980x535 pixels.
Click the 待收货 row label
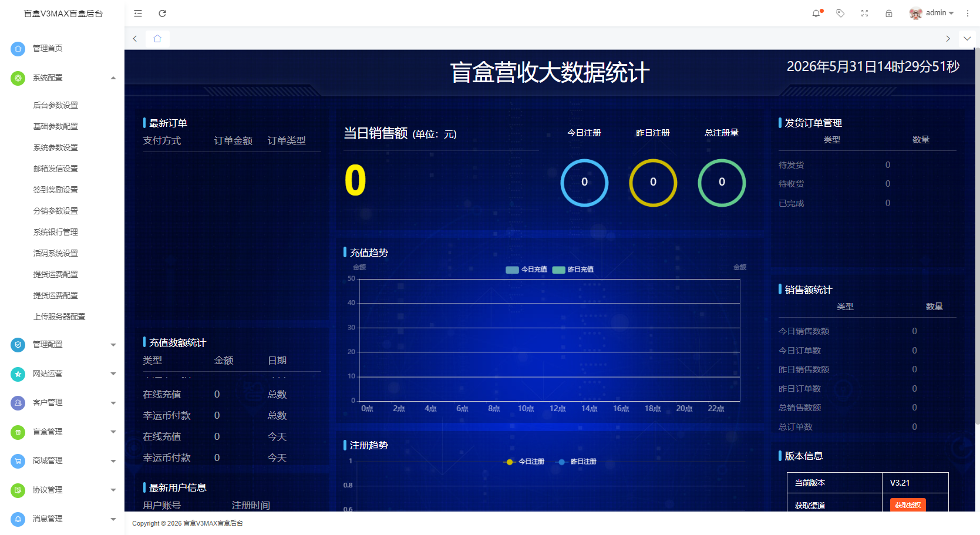[x=791, y=184]
